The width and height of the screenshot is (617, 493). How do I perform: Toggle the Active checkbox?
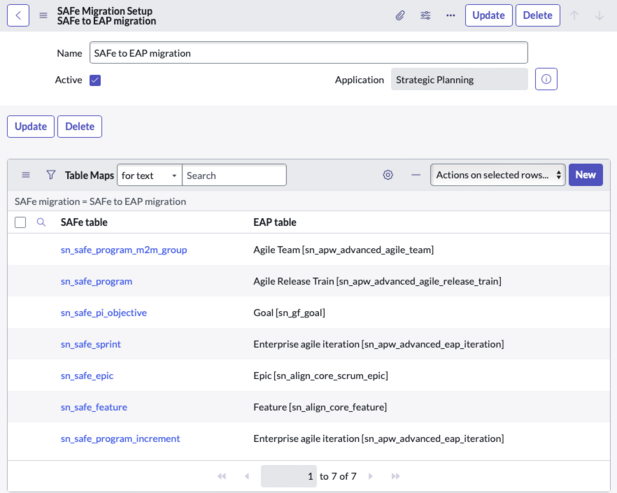pos(95,80)
